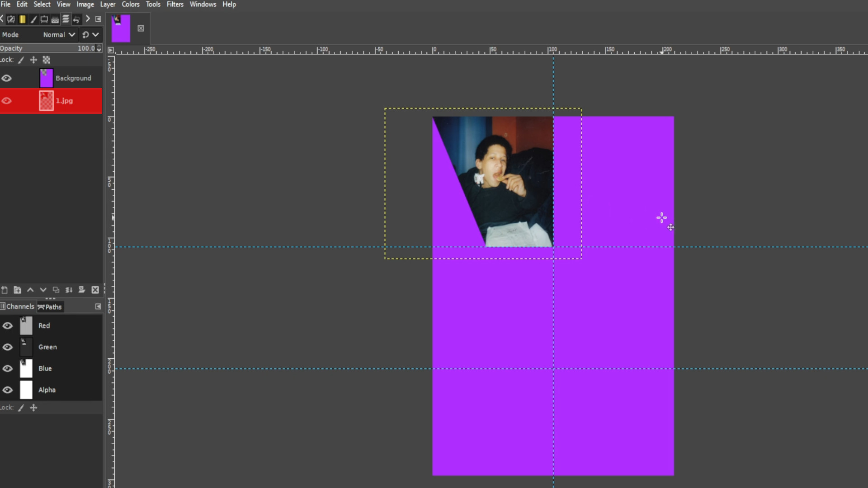Open the Brushes dock tab

(x=33, y=19)
